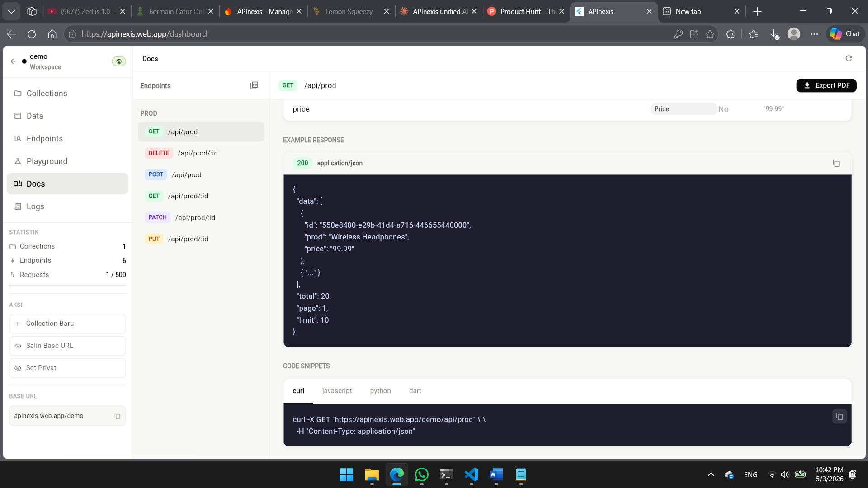Select GET /api/prod/:id endpoint
Screen dimensions: 868x488
tap(201, 196)
